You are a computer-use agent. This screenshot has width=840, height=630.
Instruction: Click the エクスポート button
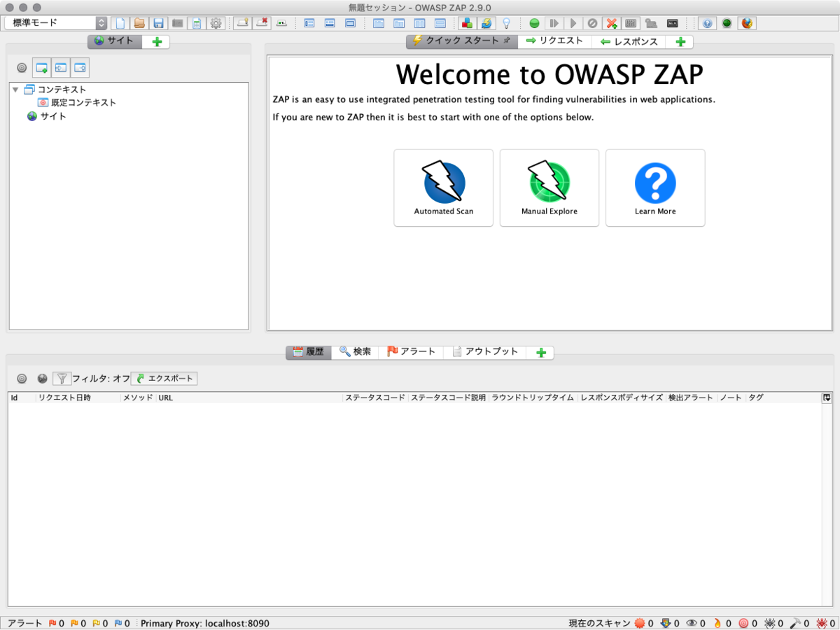(x=164, y=379)
